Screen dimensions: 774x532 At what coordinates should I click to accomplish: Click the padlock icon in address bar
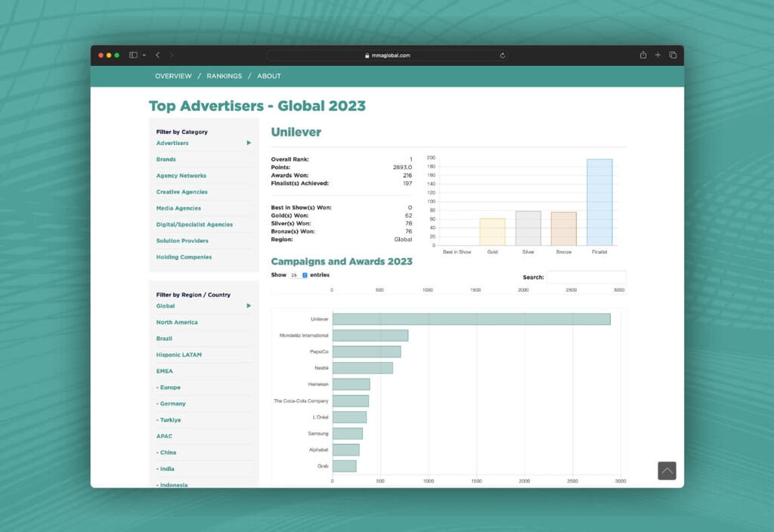(367, 55)
